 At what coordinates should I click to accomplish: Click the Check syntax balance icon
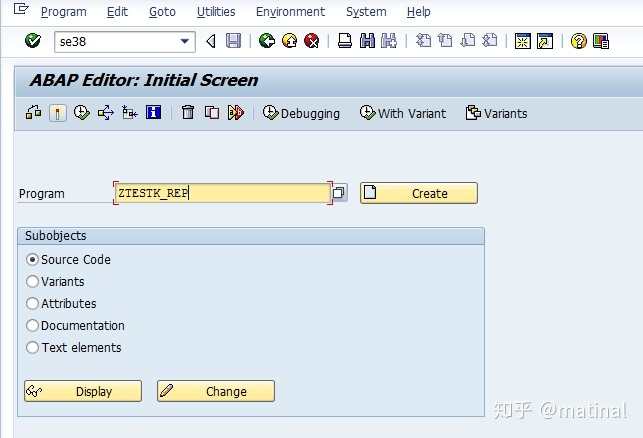tap(34, 112)
